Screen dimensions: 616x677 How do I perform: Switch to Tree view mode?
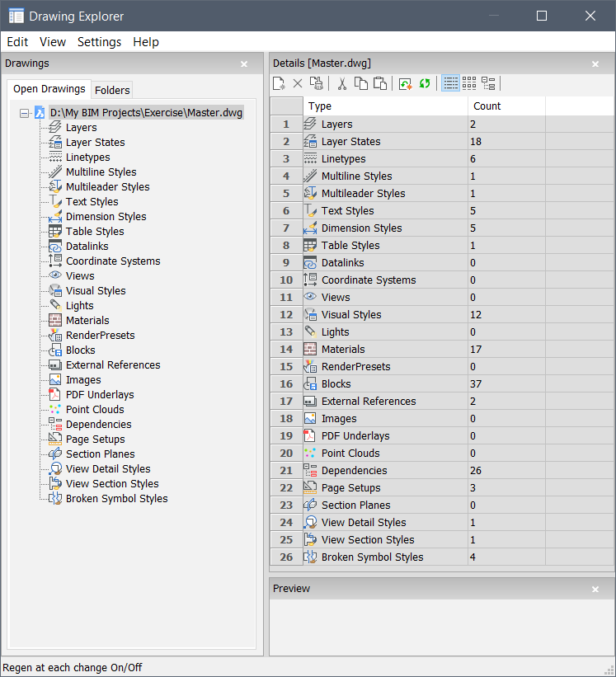coord(489,83)
